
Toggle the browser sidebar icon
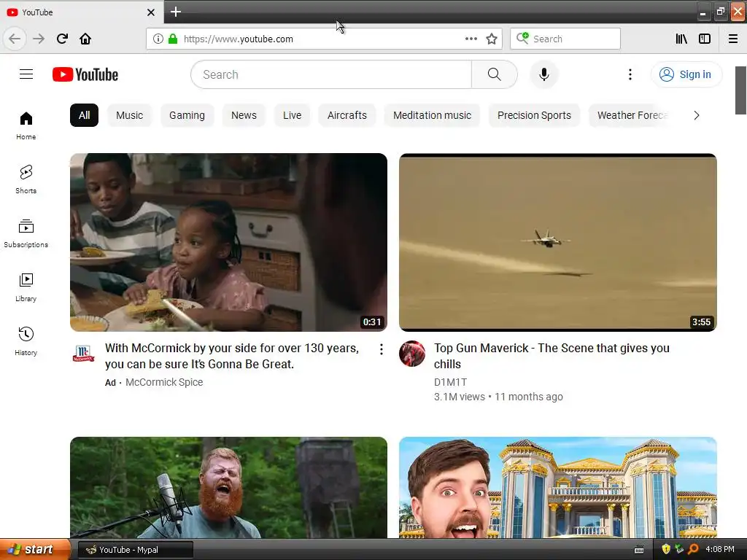point(705,39)
